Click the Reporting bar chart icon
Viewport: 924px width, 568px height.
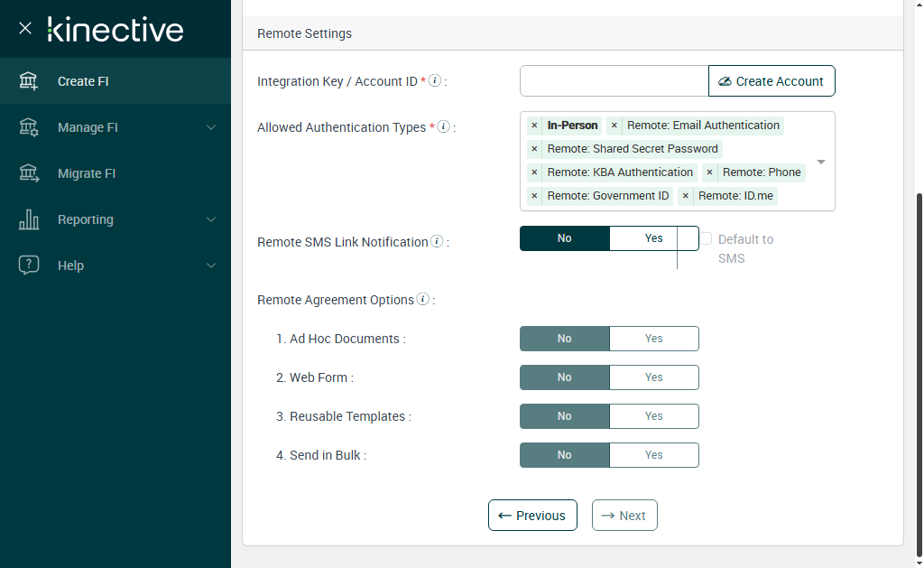(29, 219)
